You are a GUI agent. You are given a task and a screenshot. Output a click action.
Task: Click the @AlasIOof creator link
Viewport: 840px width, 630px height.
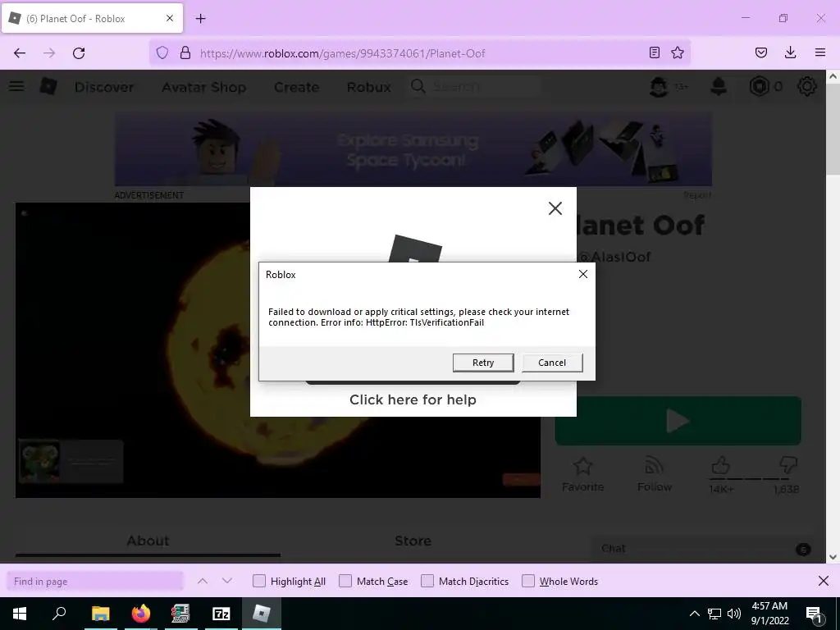pyautogui.click(x=614, y=257)
